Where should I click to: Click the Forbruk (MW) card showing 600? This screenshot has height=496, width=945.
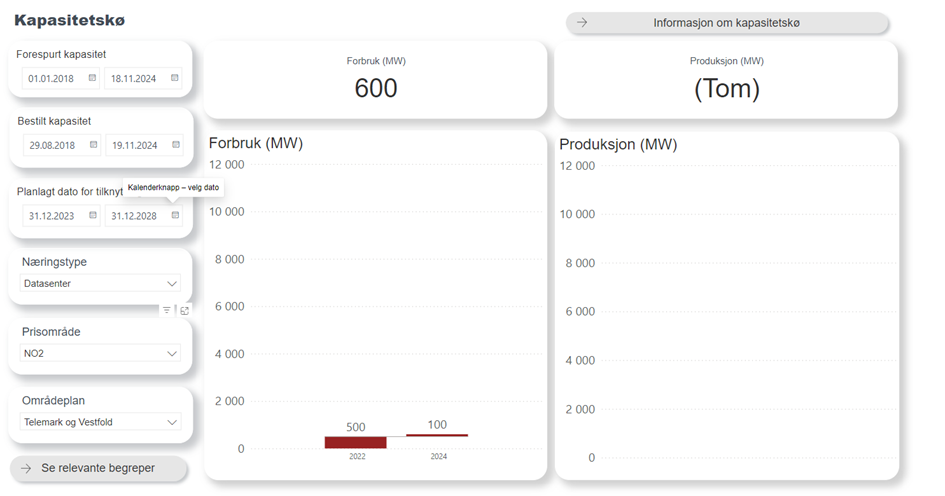pos(376,80)
